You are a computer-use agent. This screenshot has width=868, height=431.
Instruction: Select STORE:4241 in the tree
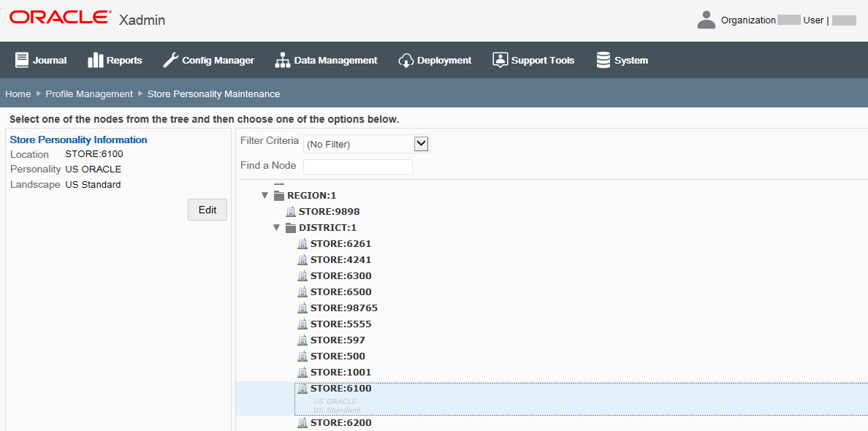coord(340,259)
